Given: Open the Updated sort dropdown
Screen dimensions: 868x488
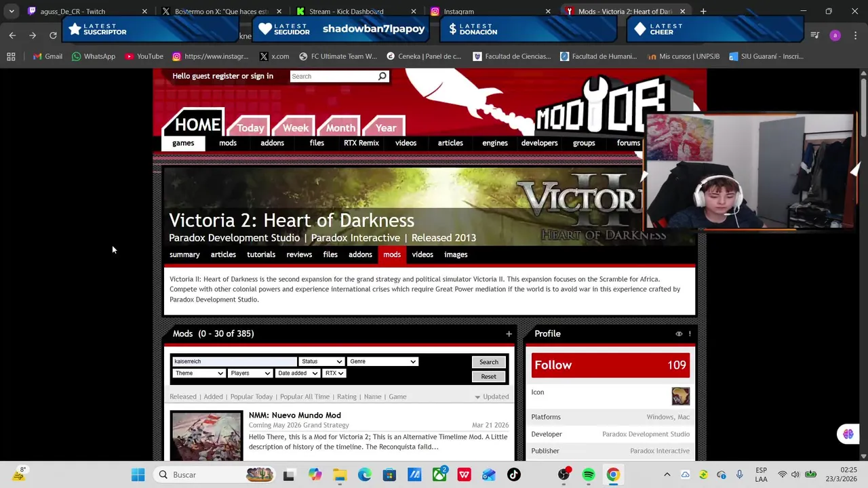Looking at the screenshot, I should pyautogui.click(x=492, y=396).
